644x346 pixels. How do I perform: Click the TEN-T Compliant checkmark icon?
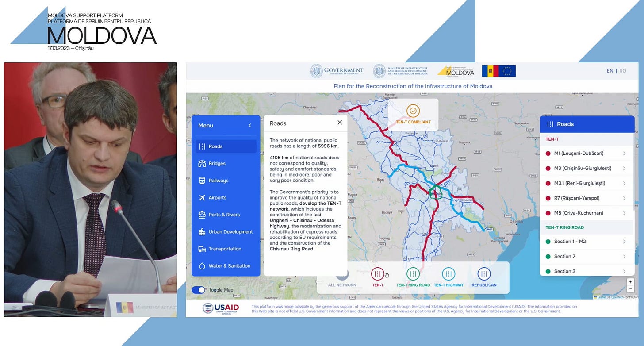click(413, 111)
